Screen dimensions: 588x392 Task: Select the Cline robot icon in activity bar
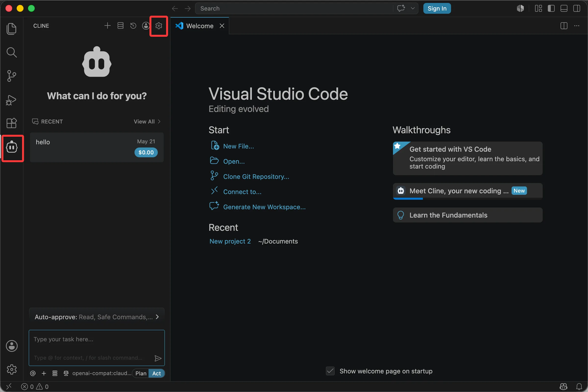(x=12, y=147)
